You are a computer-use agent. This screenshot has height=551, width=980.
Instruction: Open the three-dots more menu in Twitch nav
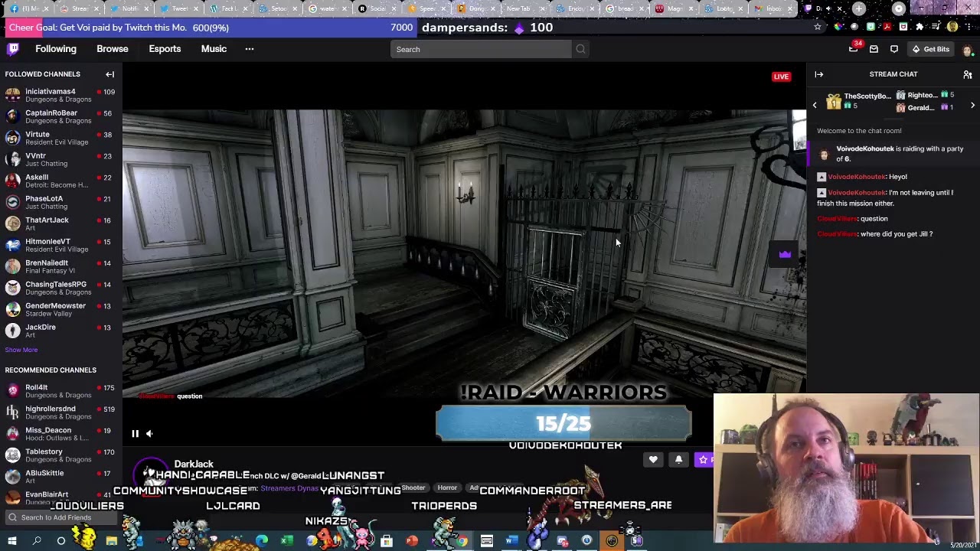coord(249,49)
